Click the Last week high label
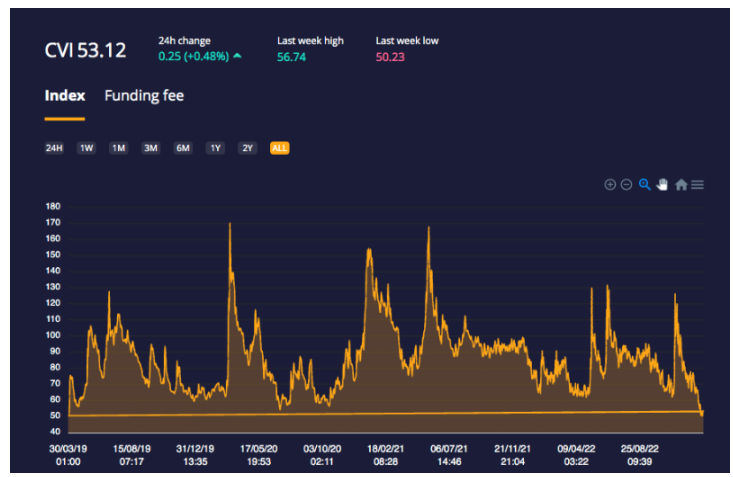The width and height of the screenshot is (733, 477). click(310, 41)
